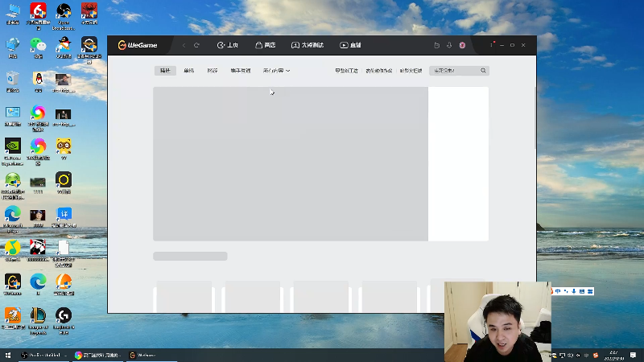Open the League of Legends desktop icon

(x=38, y=321)
